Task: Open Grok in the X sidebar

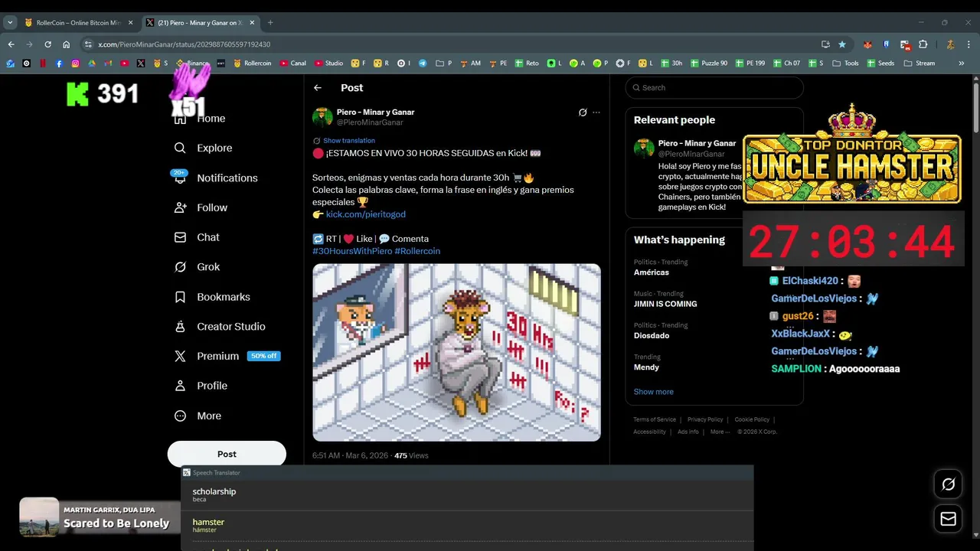Action: pyautogui.click(x=197, y=267)
